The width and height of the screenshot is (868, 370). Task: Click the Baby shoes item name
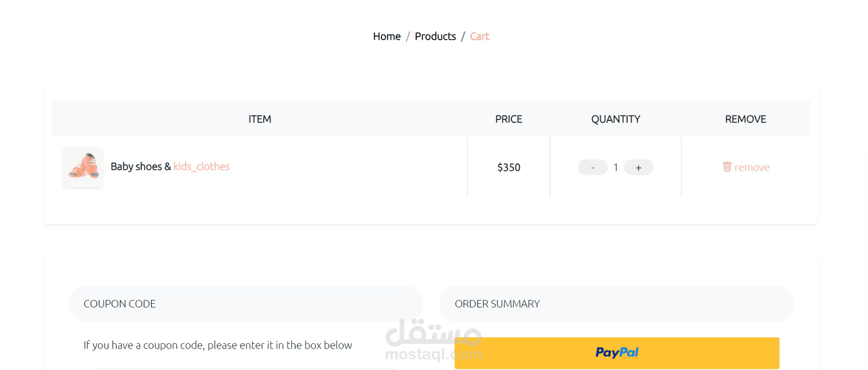136,166
